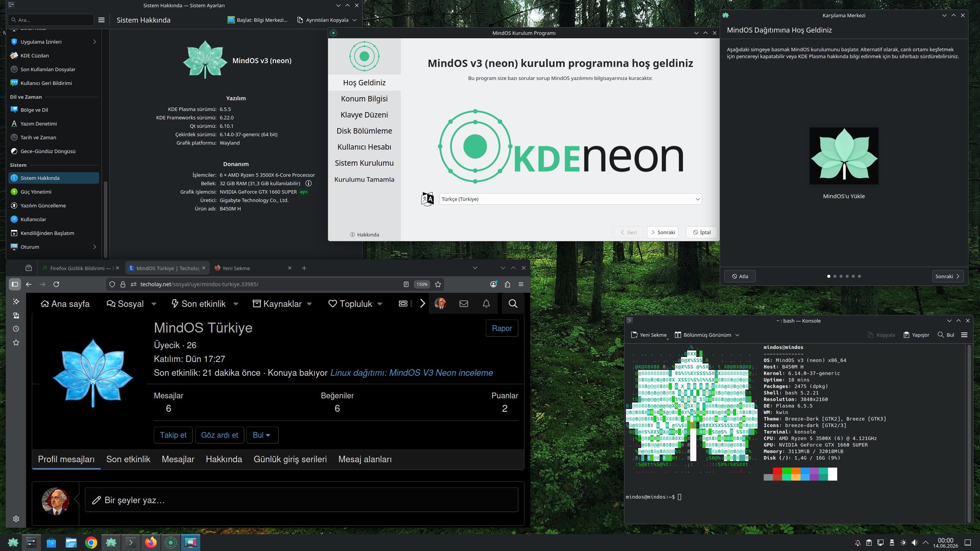The height and width of the screenshot is (551, 980).
Task: Click the Bir şeyler yaz message box
Action: pyautogui.click(x=302, y=500)
